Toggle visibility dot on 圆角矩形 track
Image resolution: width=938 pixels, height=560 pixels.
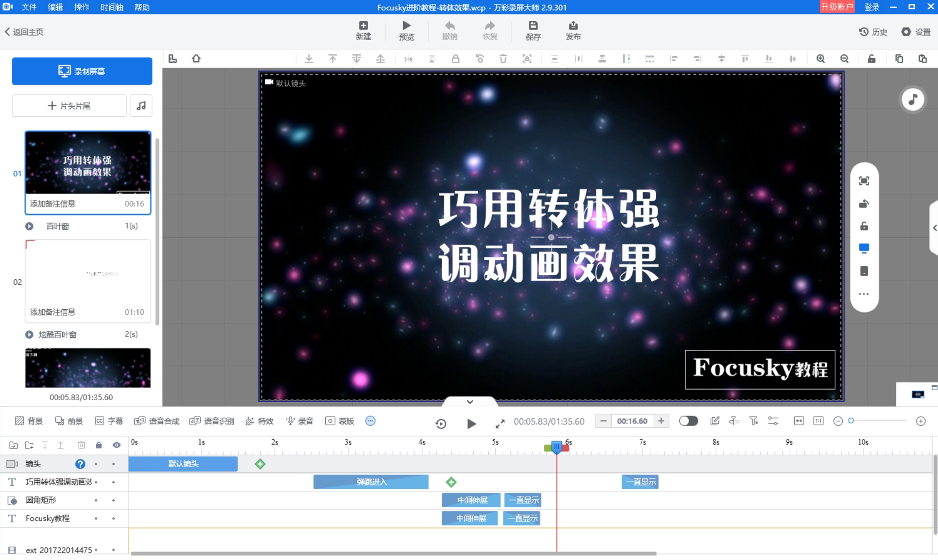(114, 500)
